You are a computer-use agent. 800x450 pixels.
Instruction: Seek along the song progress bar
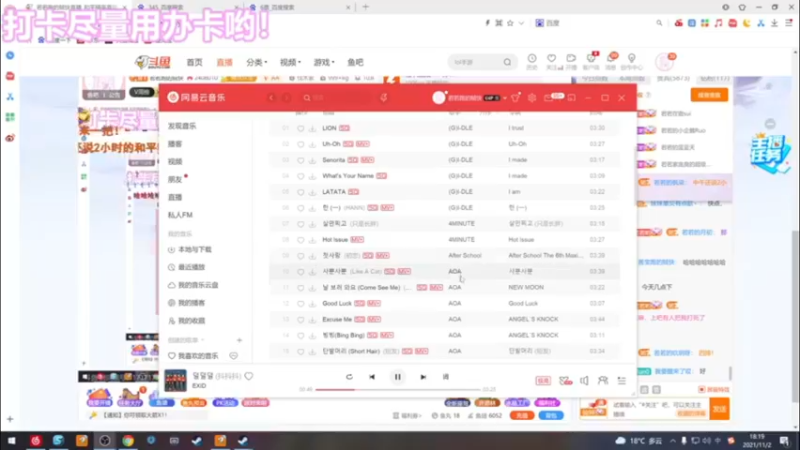pos(398,389)
